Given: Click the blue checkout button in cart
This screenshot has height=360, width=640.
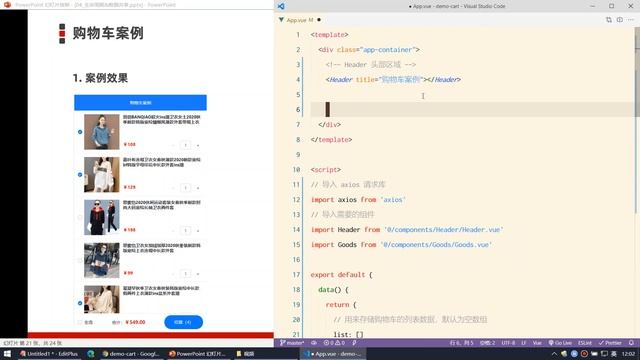Looking at the screenshot, I should pos(183,322).
